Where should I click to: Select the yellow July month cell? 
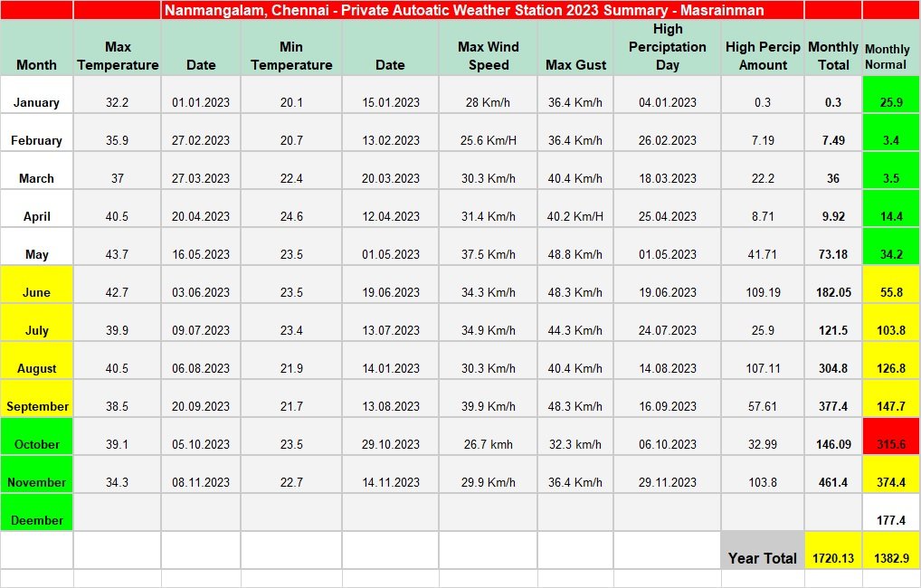click(36, 322)
